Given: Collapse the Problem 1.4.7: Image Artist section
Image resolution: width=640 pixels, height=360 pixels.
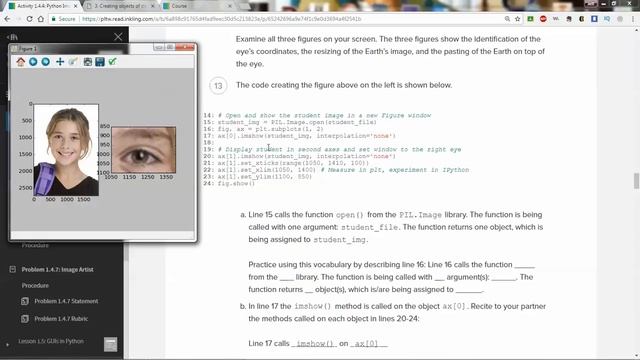Looking at the screenshot, I should [x=13, y=269].
